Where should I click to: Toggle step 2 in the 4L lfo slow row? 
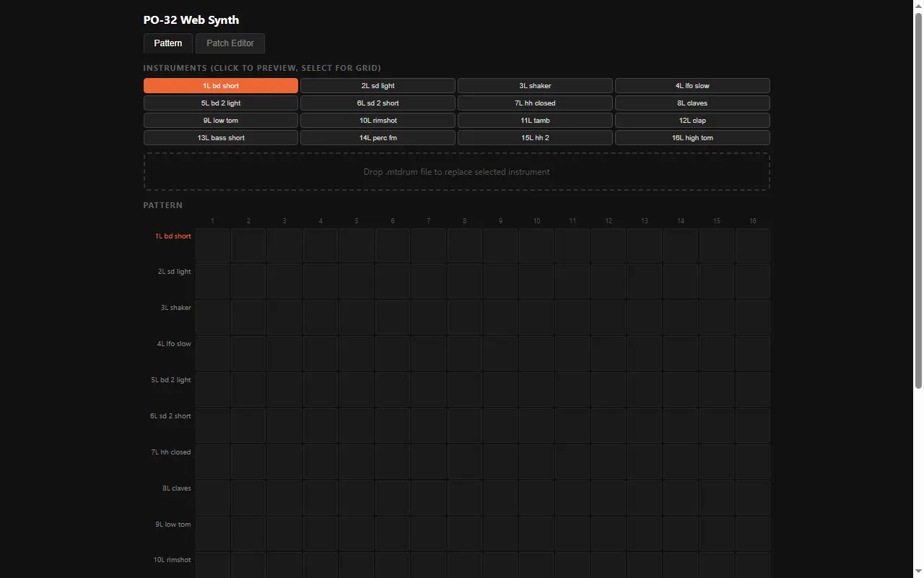click(x=248, y=353)
